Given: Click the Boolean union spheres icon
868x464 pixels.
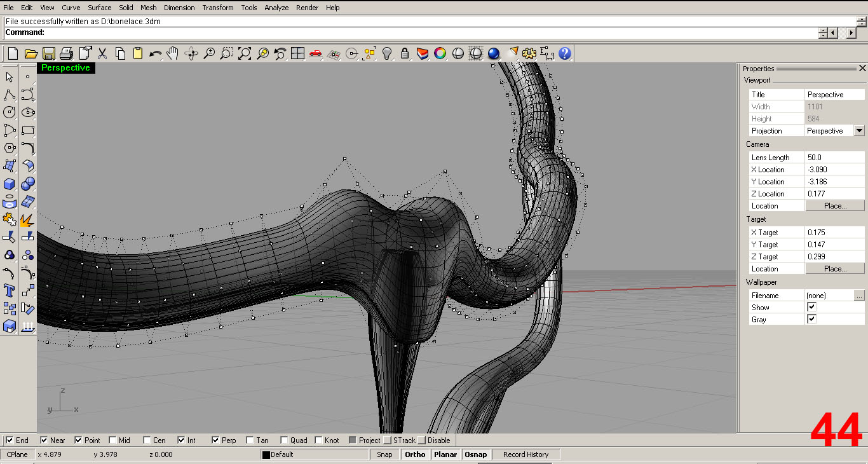Looking at the screenshot, I should [28, 184].
